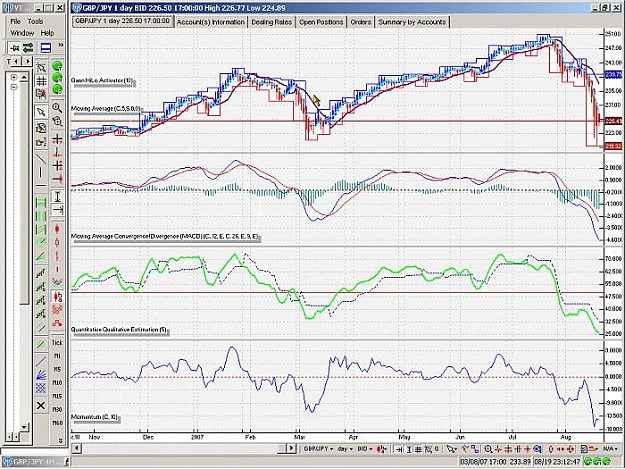Set timeframe to M1

click(x=57, y=356)
